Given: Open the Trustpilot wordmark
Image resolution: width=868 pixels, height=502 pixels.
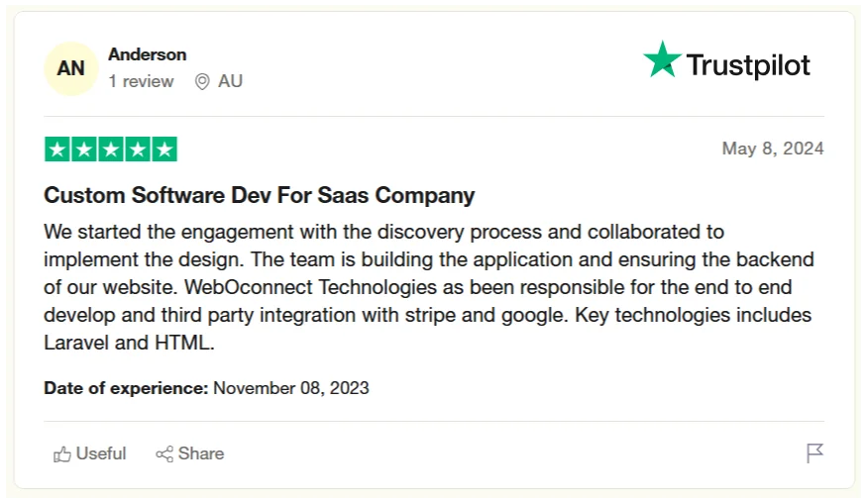Looking at the screenshot, I should pos(748,65).
